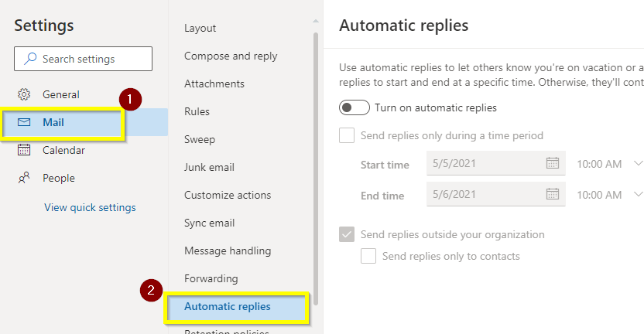
Task: Toggle Turn on automatic replies switch
Action: click(x=354, y=107)
